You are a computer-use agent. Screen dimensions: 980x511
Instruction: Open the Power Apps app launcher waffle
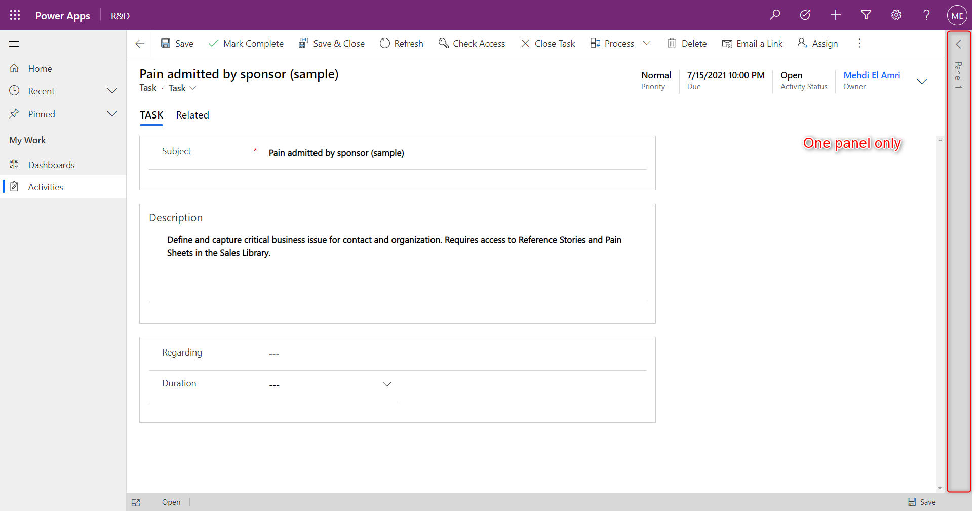(x=15, y=15)
